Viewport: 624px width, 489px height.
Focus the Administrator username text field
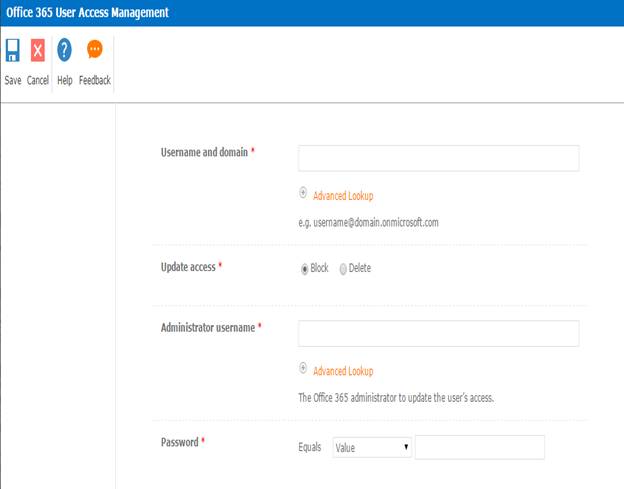(438, 333)
